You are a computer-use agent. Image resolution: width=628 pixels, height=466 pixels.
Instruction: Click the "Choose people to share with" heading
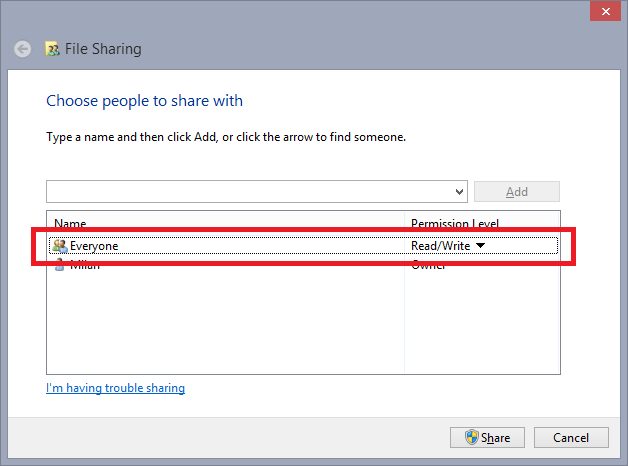[x=144, y=101]
